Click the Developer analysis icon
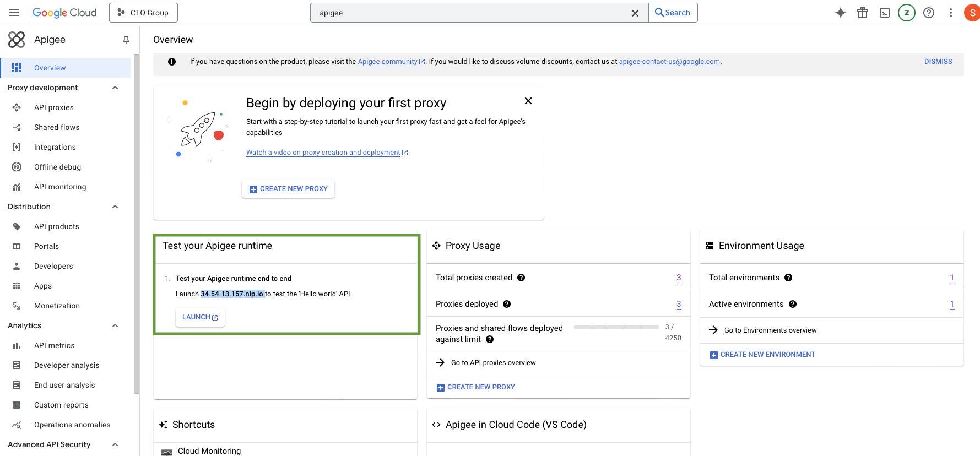Screen dimensions: 980x456 (17, 365)
